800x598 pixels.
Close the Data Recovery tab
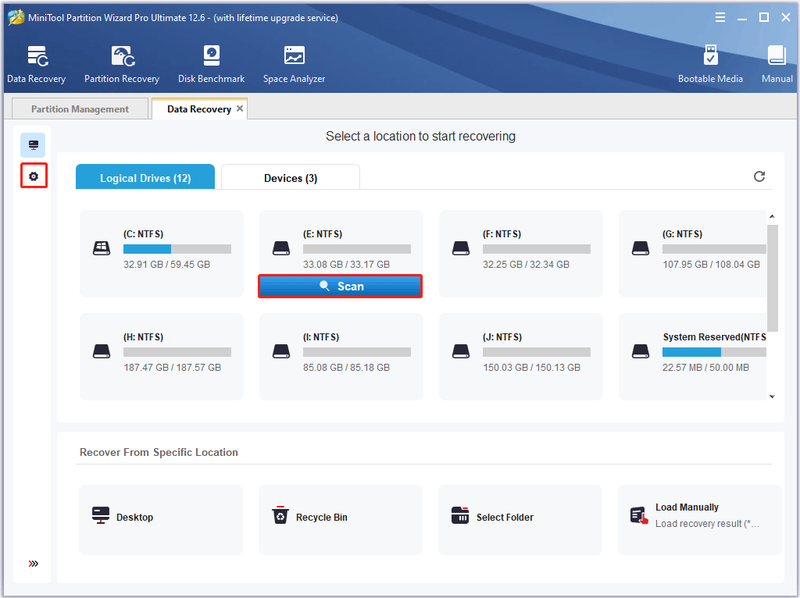tap(240, 108)
